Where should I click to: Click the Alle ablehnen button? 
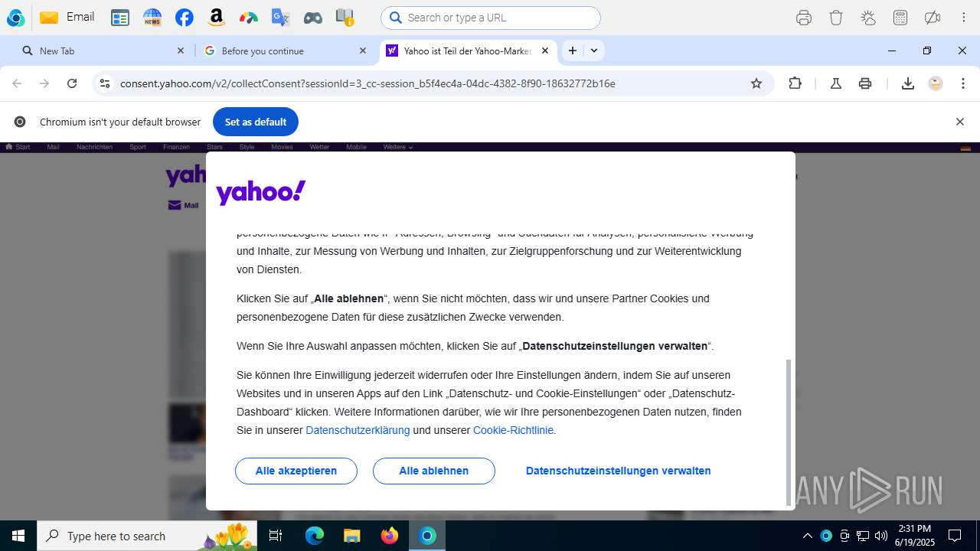click(434, 471)
